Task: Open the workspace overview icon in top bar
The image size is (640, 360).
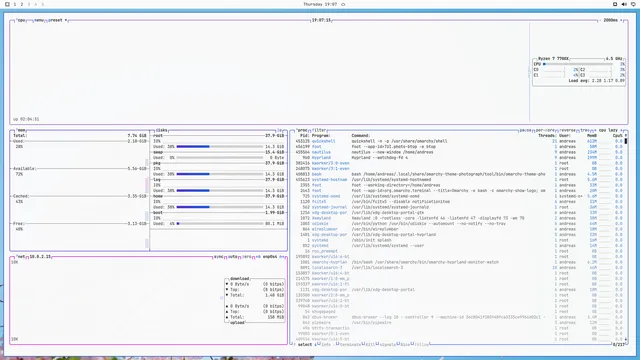Action: [x=7, y=4]
